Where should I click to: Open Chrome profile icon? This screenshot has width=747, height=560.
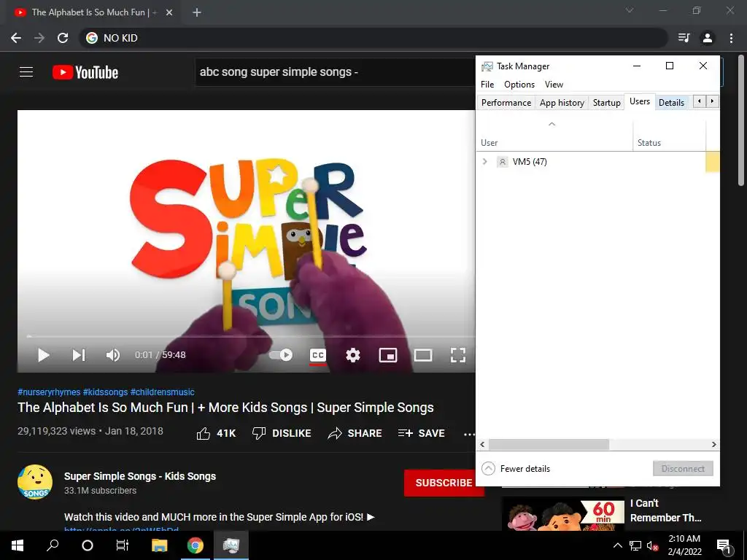point(708,38)
